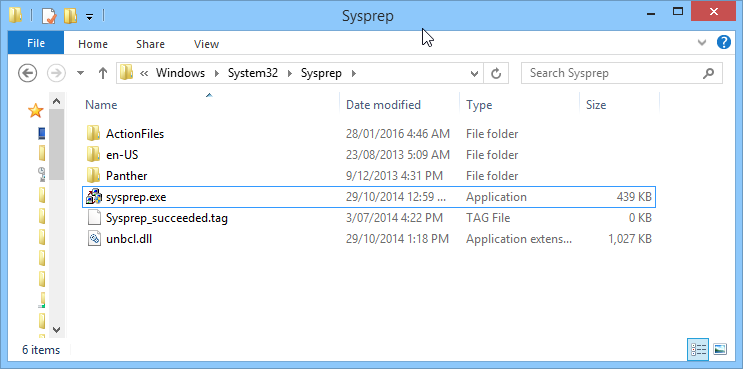743x369 pixels.
Task: Open address bar history dropdown
Action: [474, 73]
